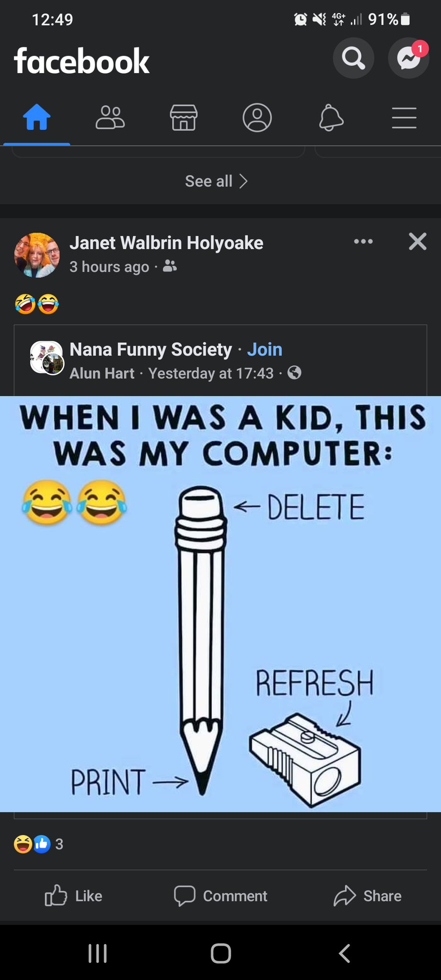Join the Nana Funny Society group
Screen dimensions: 441x980
[x=265, y=350]
